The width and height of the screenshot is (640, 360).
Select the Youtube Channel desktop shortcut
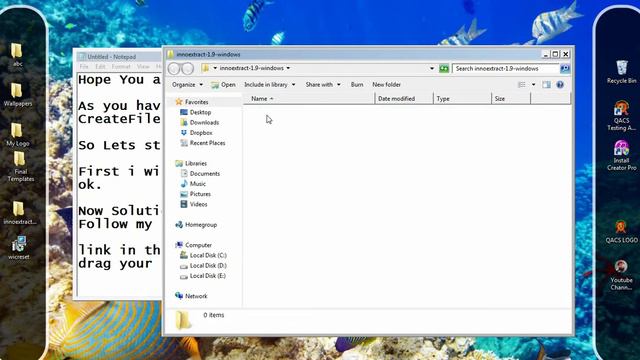[x=621, y=275]
